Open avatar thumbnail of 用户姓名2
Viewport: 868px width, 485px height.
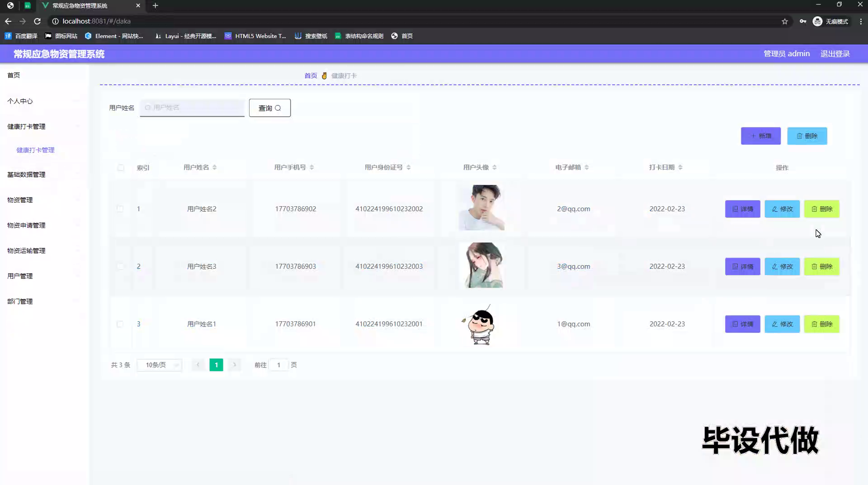pos(481,208)
